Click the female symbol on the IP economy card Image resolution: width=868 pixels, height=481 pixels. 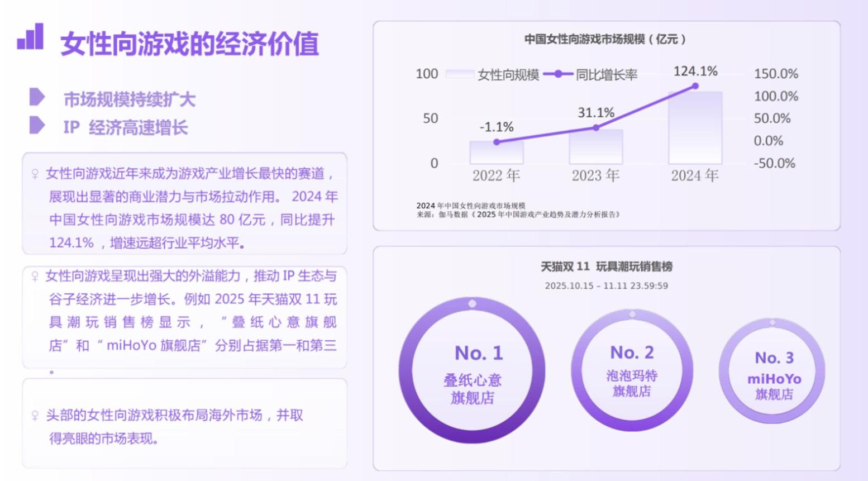(x=35, y=275)
